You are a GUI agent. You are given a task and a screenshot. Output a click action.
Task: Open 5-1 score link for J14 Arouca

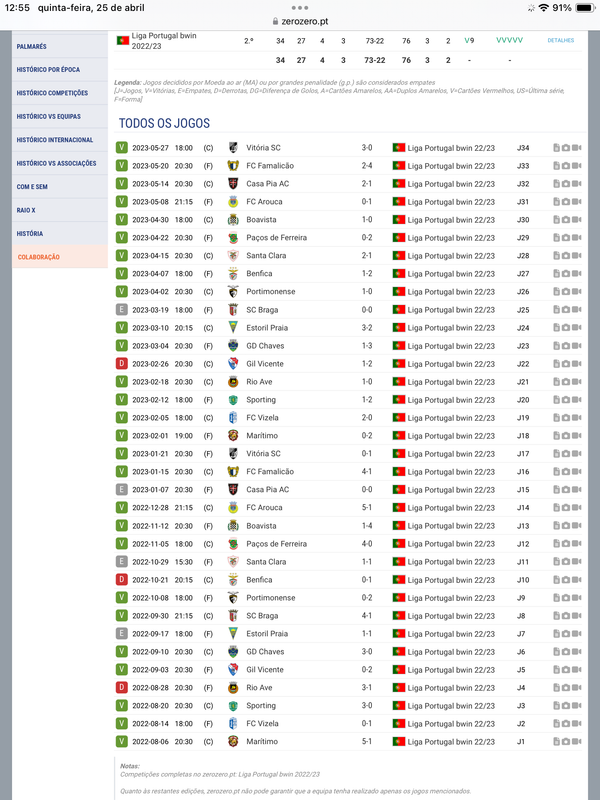(x=367, y=508)
